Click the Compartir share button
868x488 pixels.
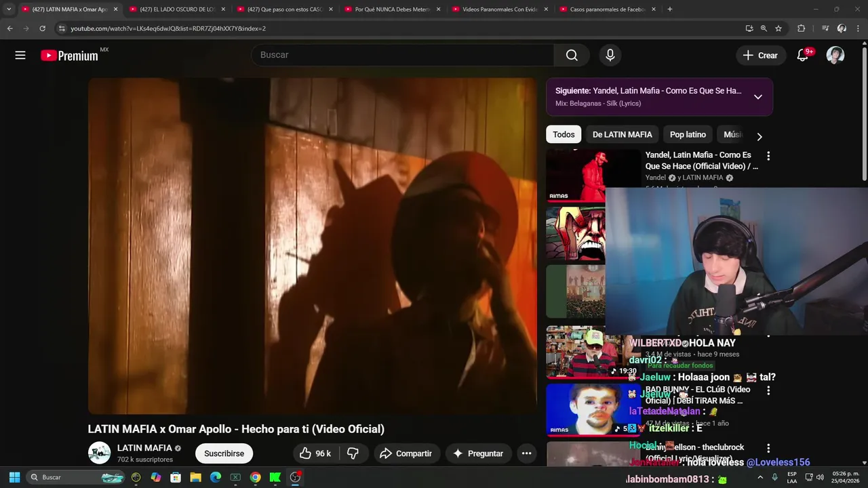coord(406,453)
